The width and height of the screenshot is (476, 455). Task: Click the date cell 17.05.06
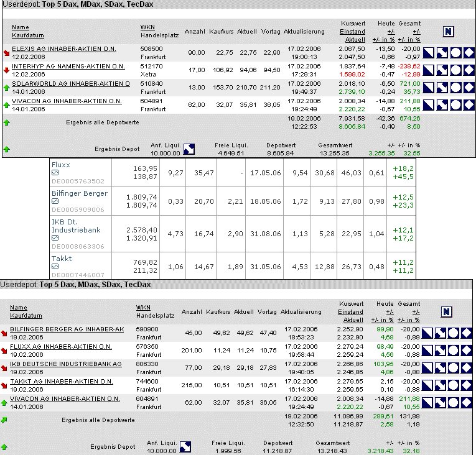tap(265, 173)
